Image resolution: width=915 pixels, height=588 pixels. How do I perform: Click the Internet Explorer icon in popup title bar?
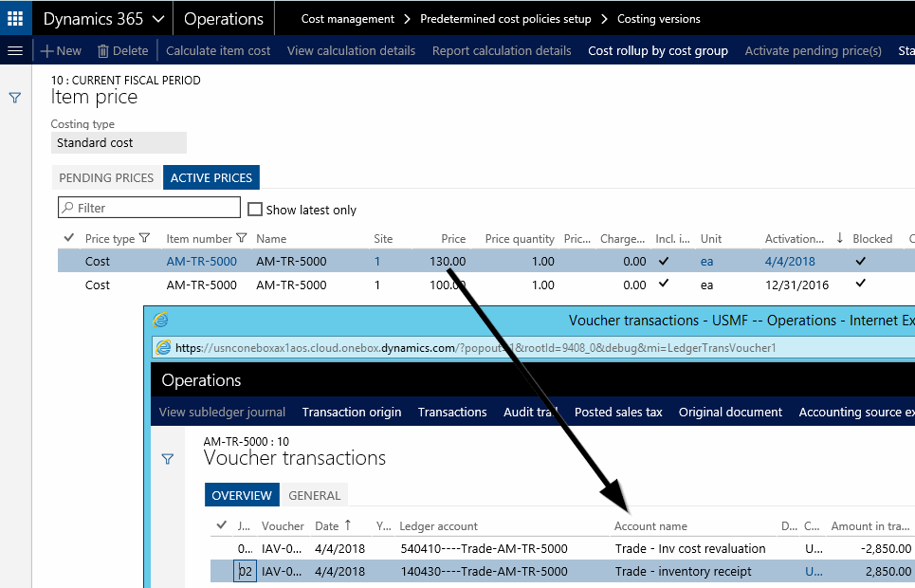point(161,321)
